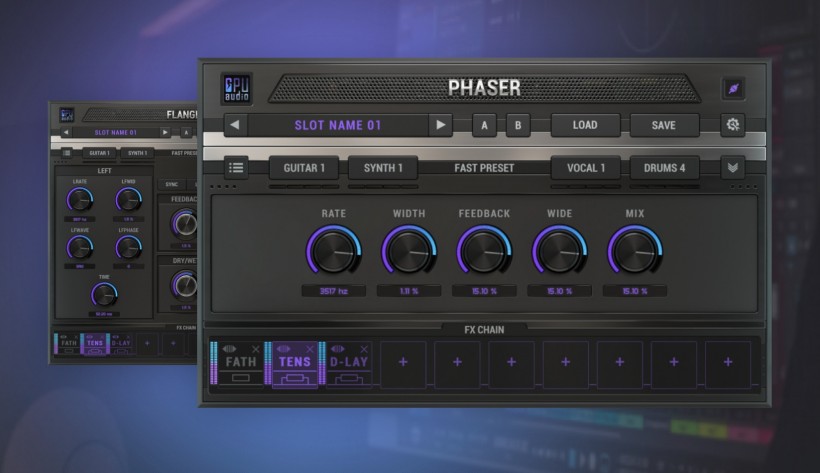The height and width of the screenshot is (473, 820).
Task: Select the GUITAR 1 preset tab
Action: 303,168
